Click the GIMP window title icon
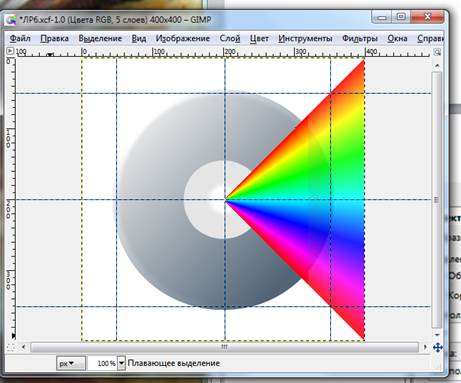 click(x=11, y=20)
